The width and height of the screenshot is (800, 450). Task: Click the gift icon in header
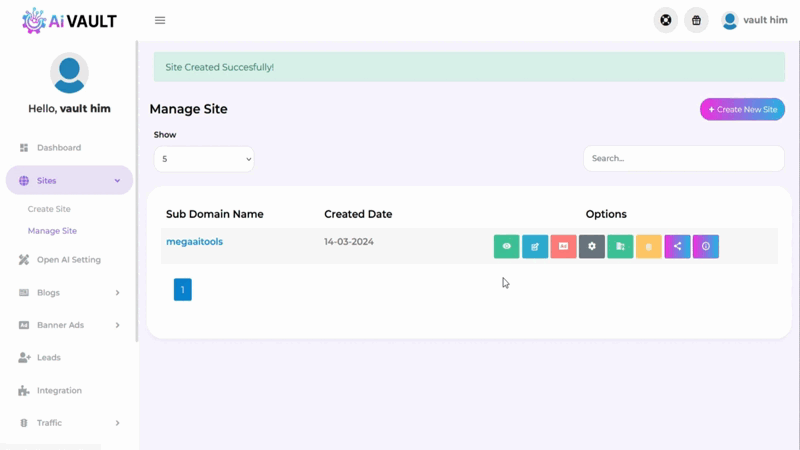coord(696,20)
